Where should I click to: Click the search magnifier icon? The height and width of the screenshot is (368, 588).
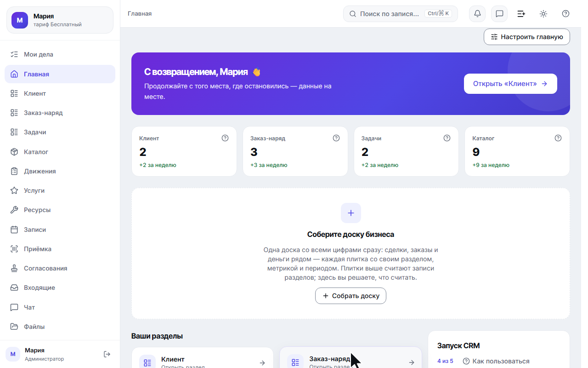(353, 14)
